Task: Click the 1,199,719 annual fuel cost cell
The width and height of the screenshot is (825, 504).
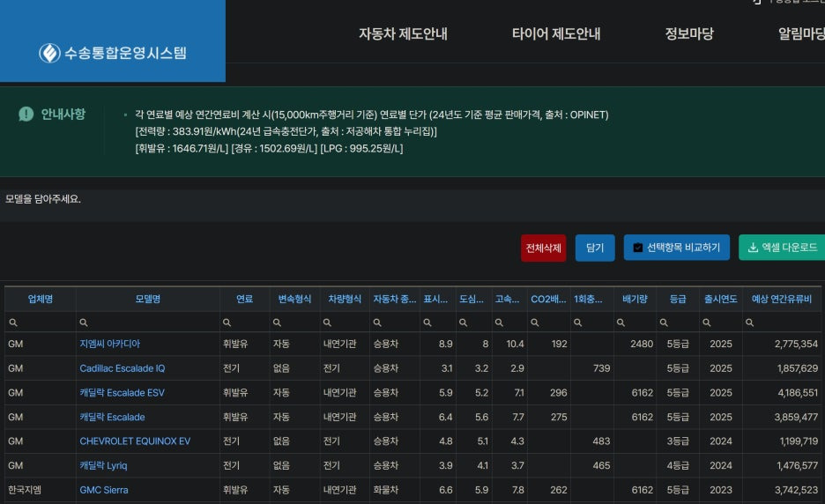Action: coord(782,441)
